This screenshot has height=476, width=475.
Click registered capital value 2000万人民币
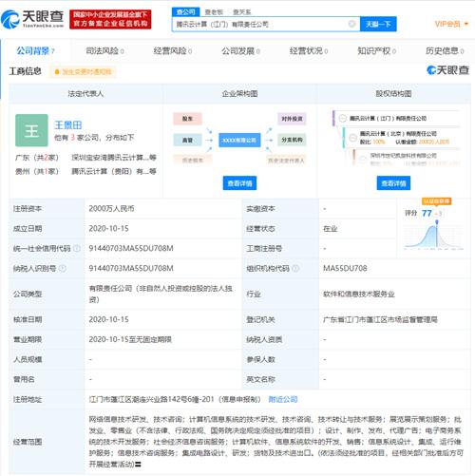click(111, 208)
